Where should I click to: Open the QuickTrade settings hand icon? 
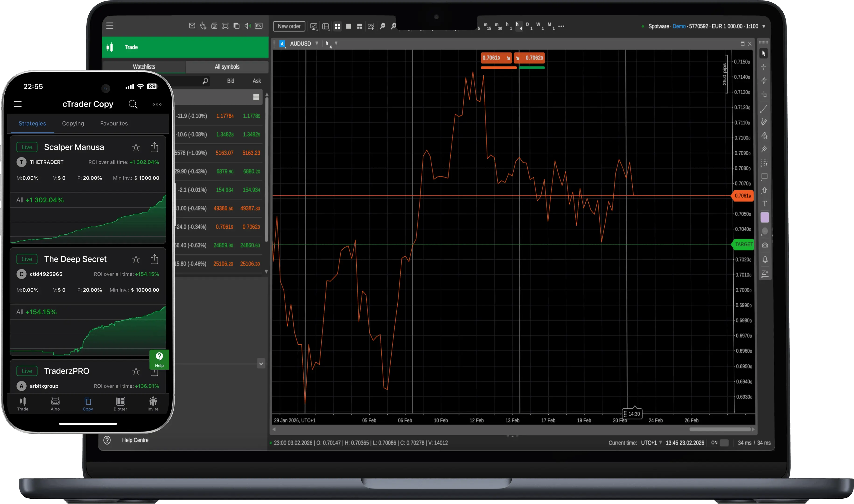(203, 26)
